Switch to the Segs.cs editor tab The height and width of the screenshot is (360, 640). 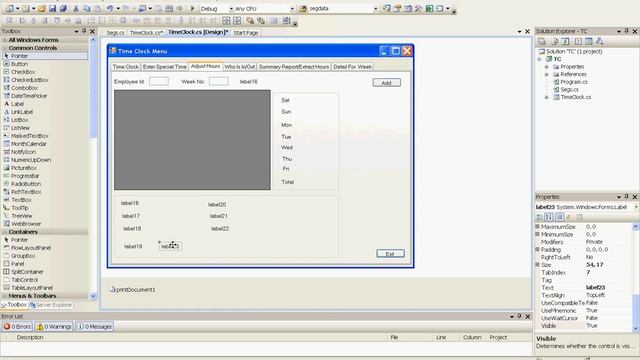point(115,33)
